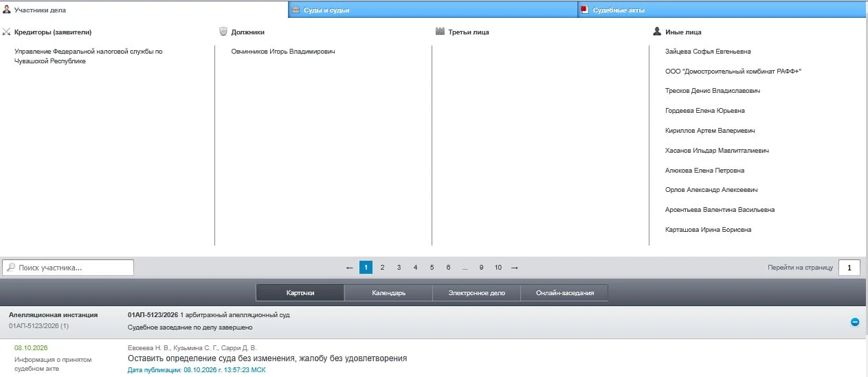Go to next page with right arrow
Viewport: 868px width, 377px height.
(x=515, y=268)
